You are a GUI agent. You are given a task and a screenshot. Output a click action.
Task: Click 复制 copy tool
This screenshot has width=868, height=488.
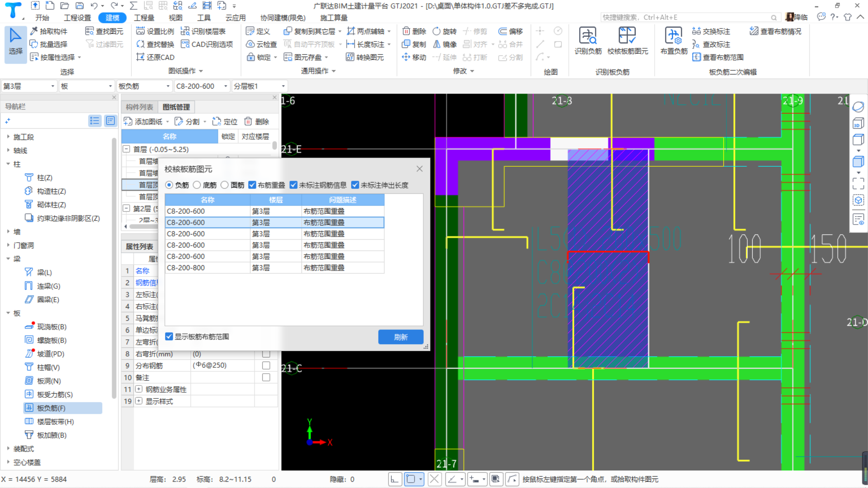tap(414, 44)
